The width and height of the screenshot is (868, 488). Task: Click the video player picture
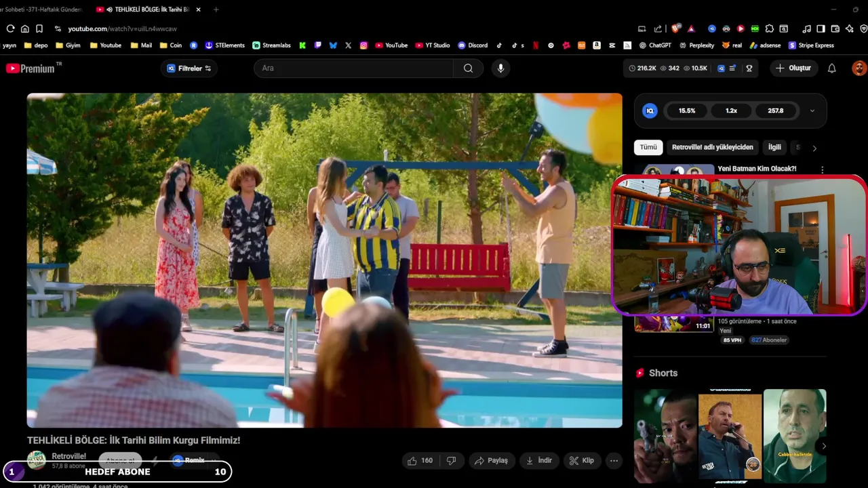click(324, 260)
